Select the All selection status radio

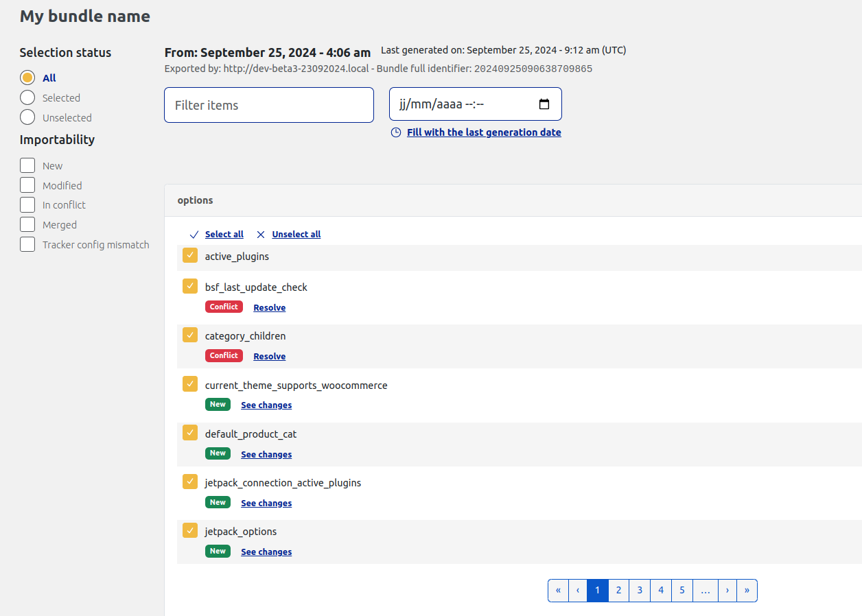click(x=27, y=78)
